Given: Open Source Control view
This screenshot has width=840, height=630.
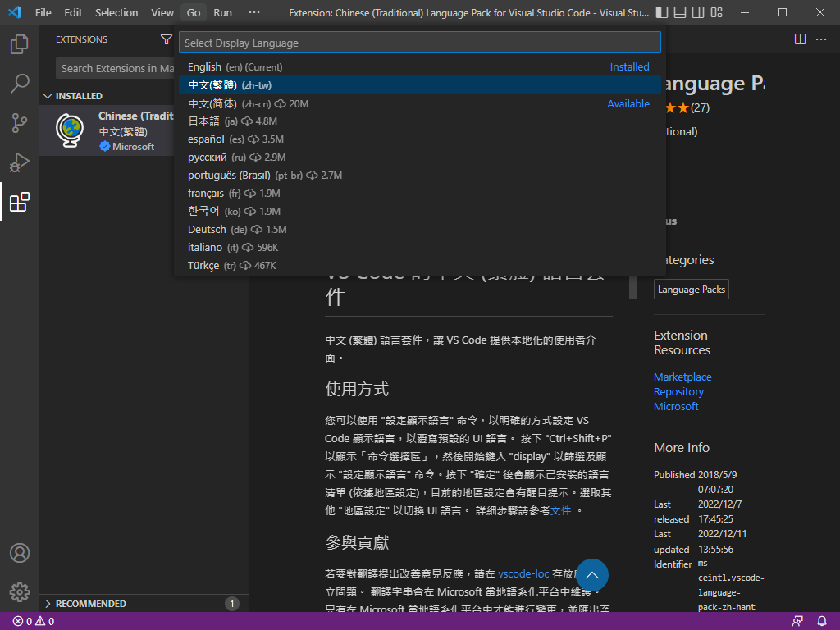Looking at the screenshot, I should (x=20, y=123).
